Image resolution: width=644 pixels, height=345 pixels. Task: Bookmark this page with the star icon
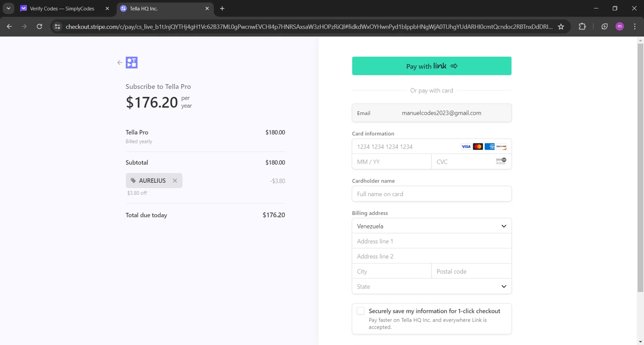coord(561,27)
